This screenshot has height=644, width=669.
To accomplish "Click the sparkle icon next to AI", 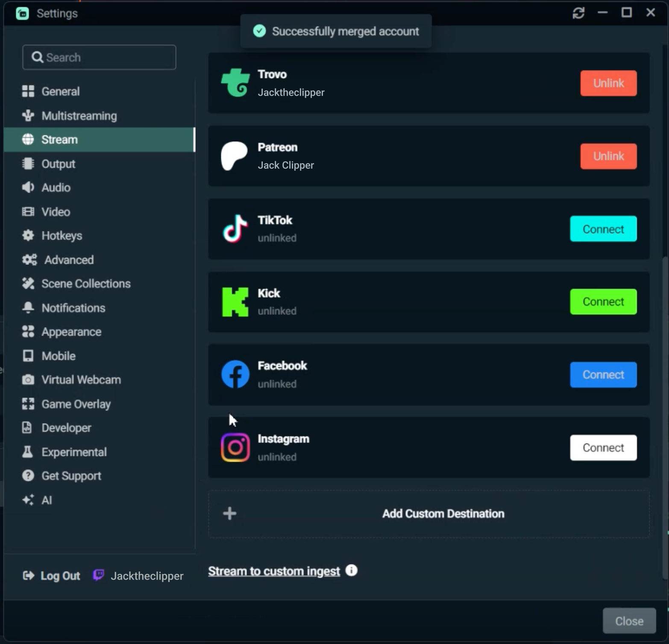I will pyautogui.click(x=28, y=500).
